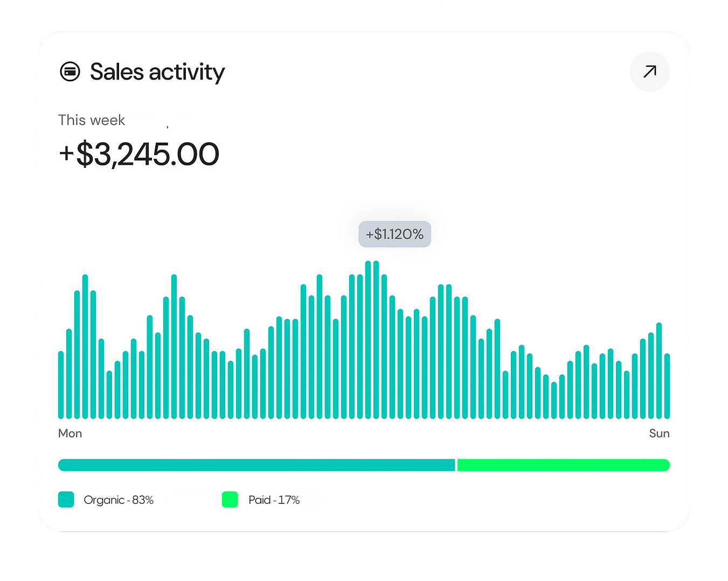This screenshot has width=728, height=581.
Task: Click the This week label
Action: pyautogui.click(x=92, y=120)
